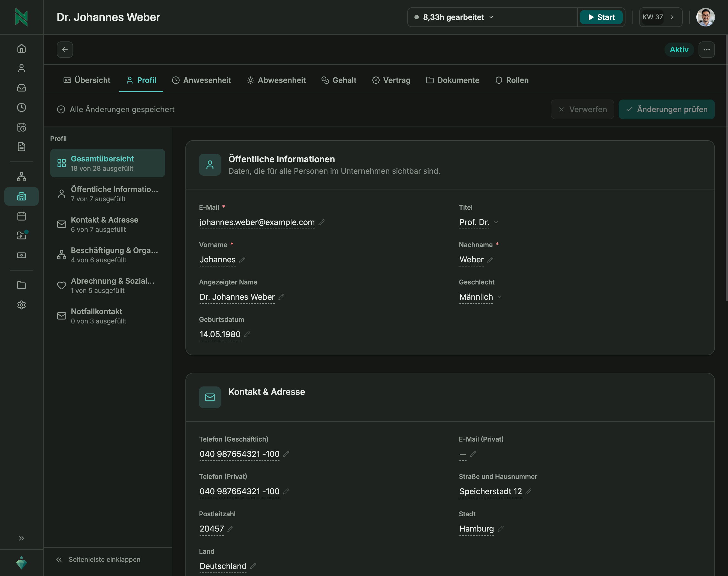Edit Nachname Weber with pencil icon

coord(490,260)
